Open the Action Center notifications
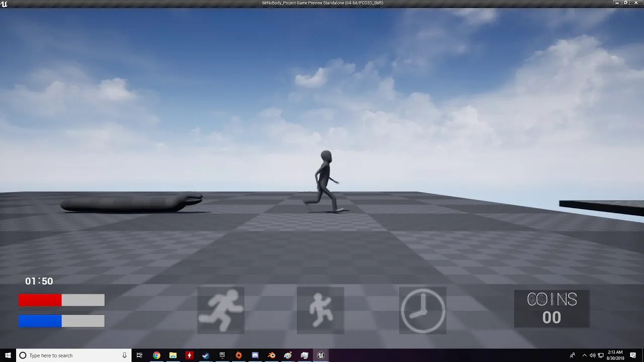 (633, 355)
